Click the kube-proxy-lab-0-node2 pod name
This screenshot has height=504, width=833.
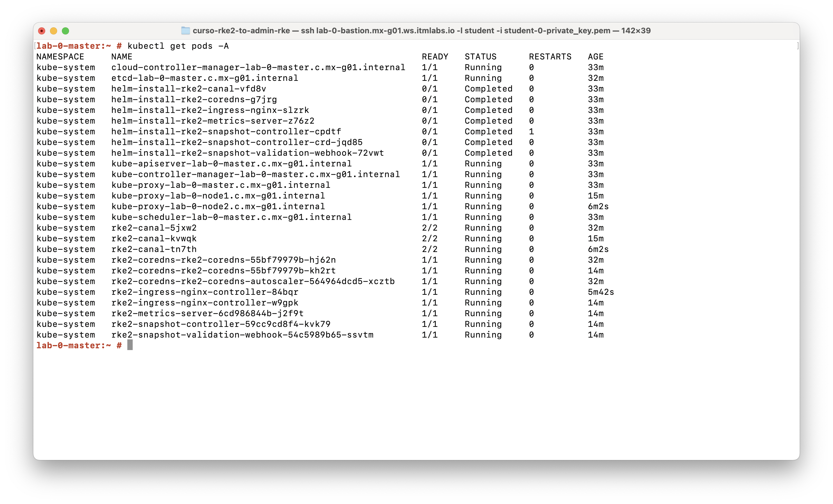[218, 207]
